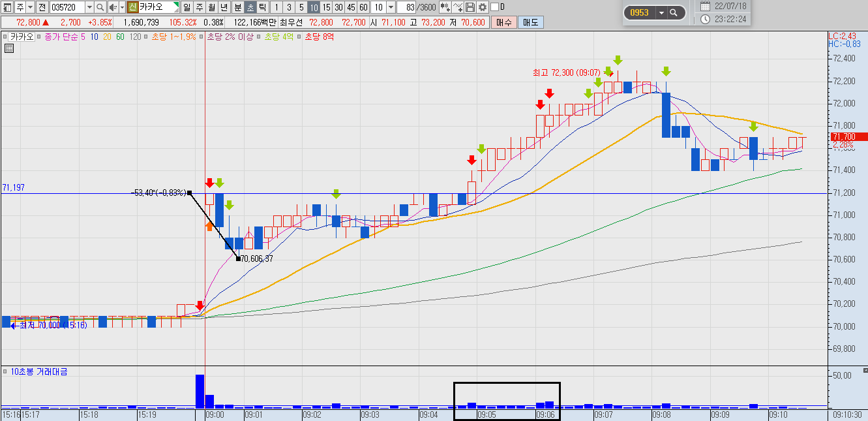This screenshot has width=868, height=421.
Task: Click the bar count field showing 83
Action: [406, 7]
